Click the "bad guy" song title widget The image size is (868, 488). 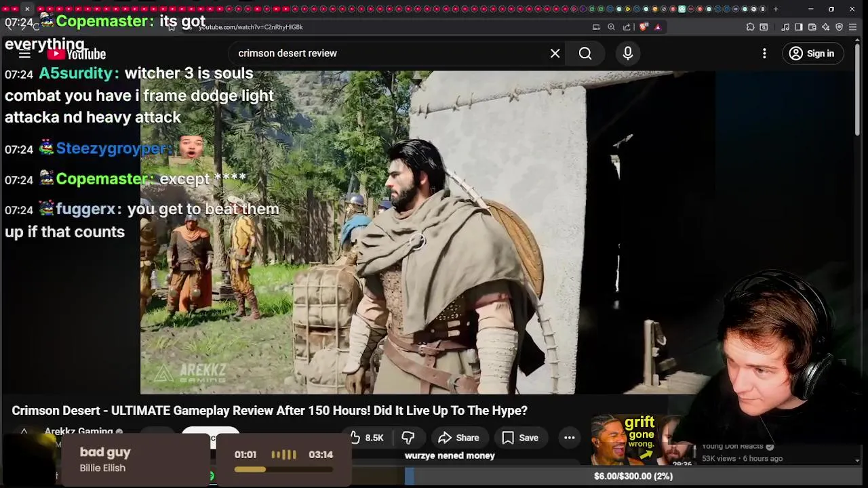[x=105, y=452]
